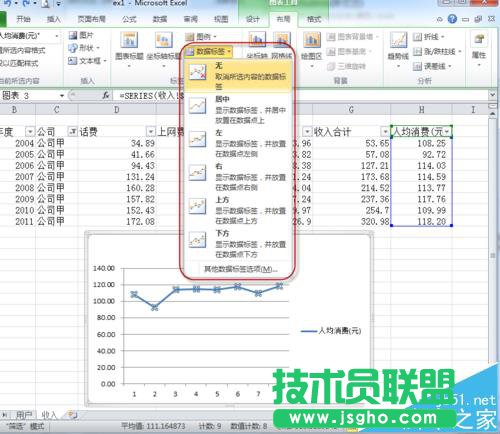
Task: Switch to the 视图 ribbon tab
Action: [221, 19]
